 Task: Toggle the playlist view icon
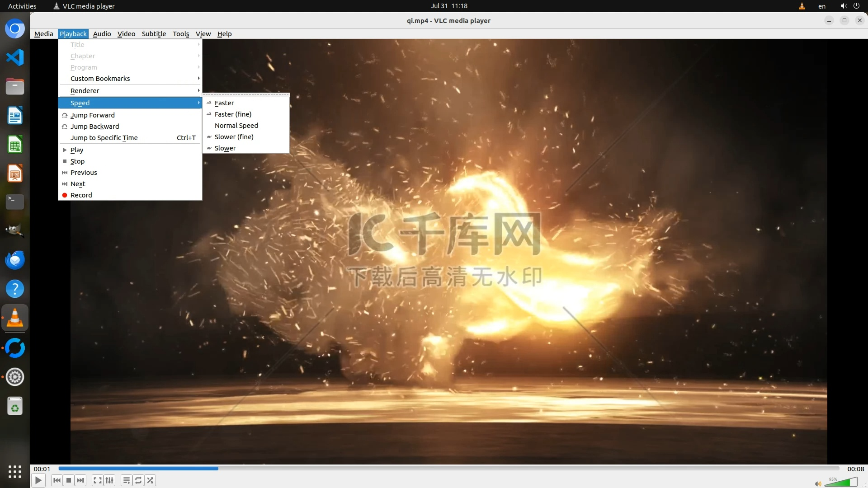pos(127,480)
